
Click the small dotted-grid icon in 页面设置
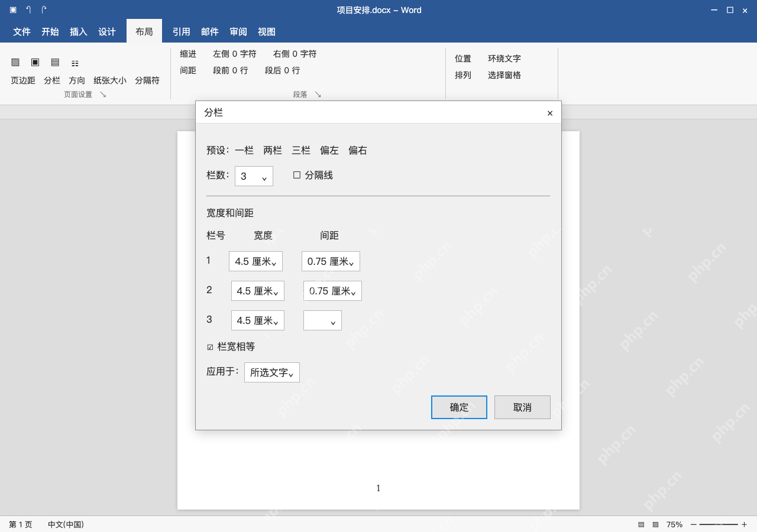(75, 63)
